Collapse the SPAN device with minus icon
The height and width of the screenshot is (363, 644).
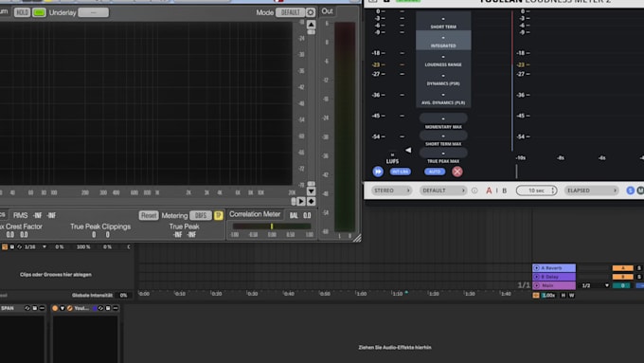pos(42,308)
